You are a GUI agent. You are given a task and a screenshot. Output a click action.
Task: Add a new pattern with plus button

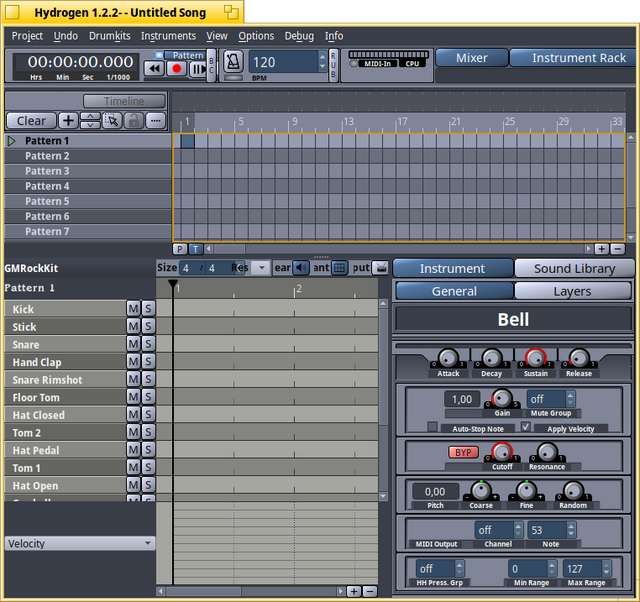[x=68, y=121]
